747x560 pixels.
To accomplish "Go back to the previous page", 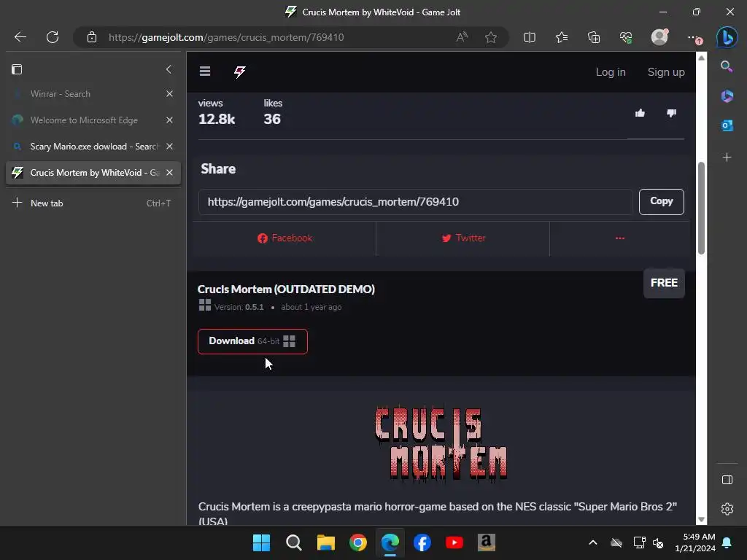I will click(20, 37).
